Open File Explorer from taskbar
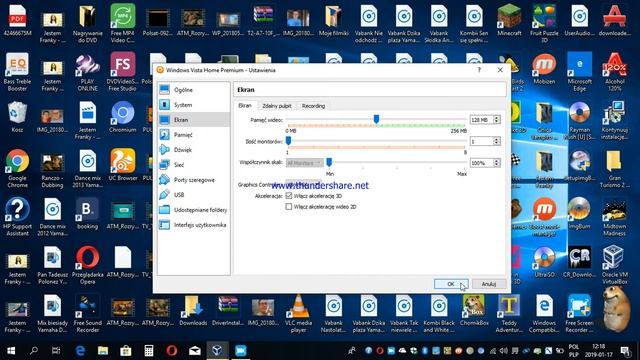 (103, 351)
